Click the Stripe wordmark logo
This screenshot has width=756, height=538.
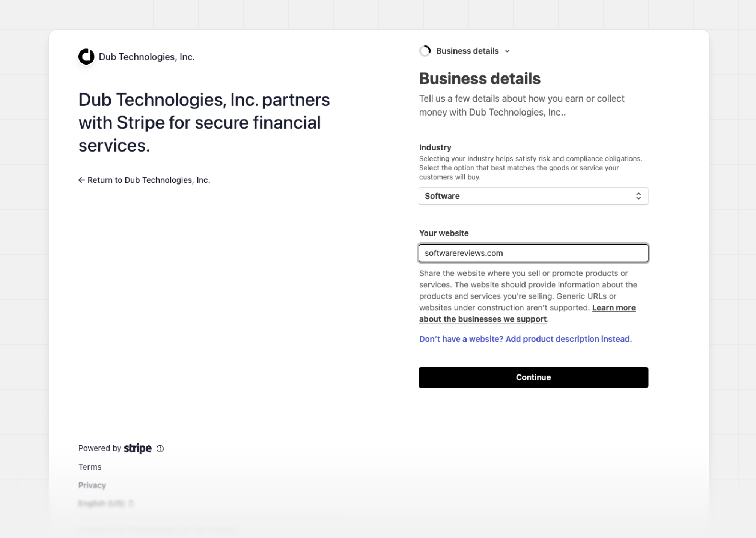point(138,448)
